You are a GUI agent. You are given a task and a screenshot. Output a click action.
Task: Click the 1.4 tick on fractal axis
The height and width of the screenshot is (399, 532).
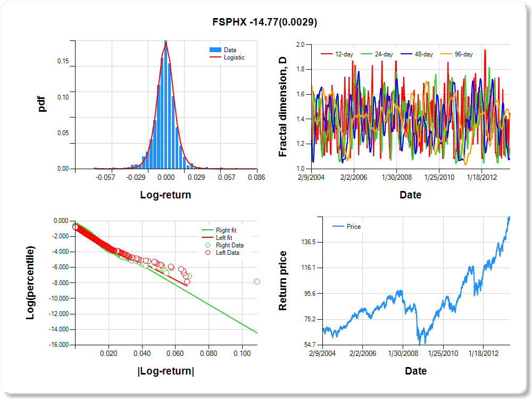[300, 119]
